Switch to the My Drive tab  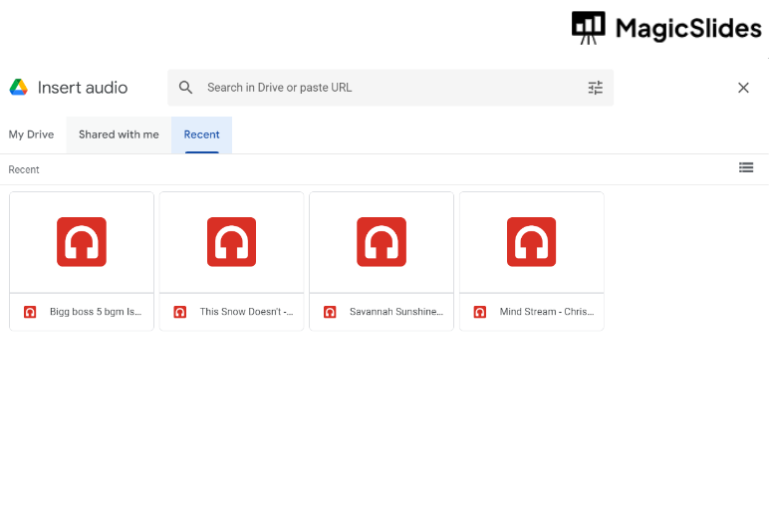tap(32, 134)
